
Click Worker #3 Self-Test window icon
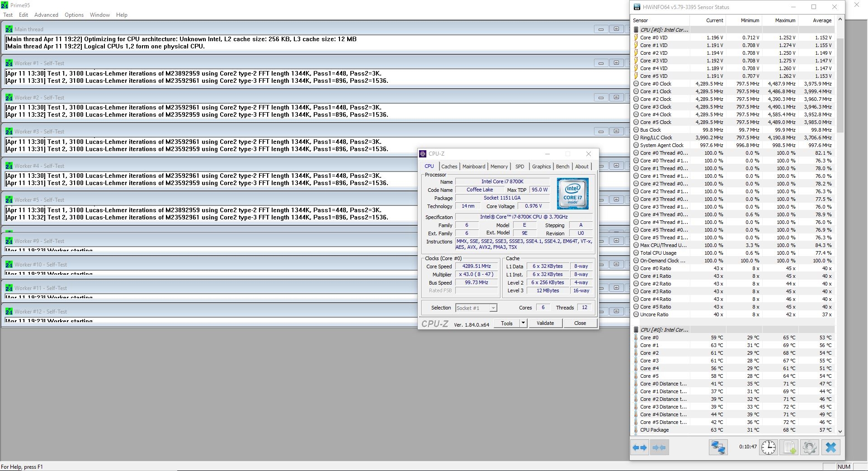coord(9,131)
